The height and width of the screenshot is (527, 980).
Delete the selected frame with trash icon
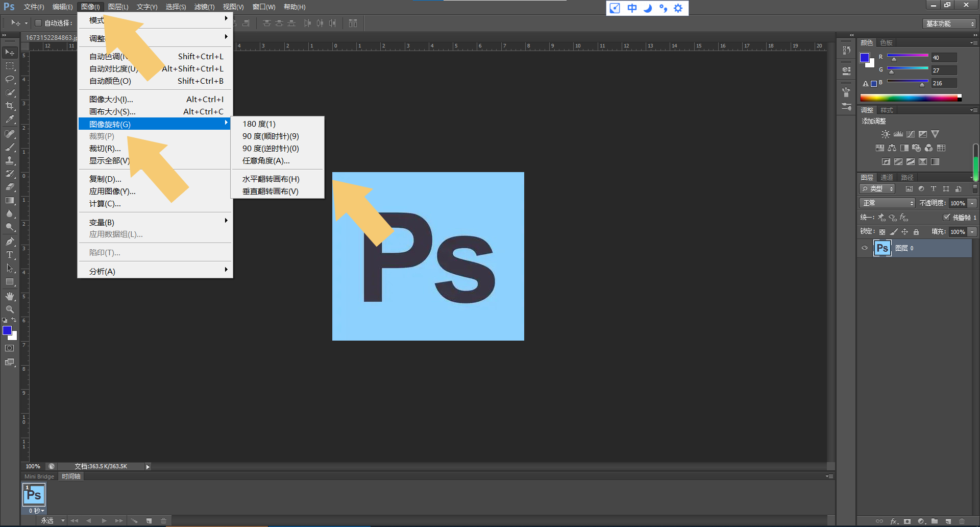pos(164,521)
